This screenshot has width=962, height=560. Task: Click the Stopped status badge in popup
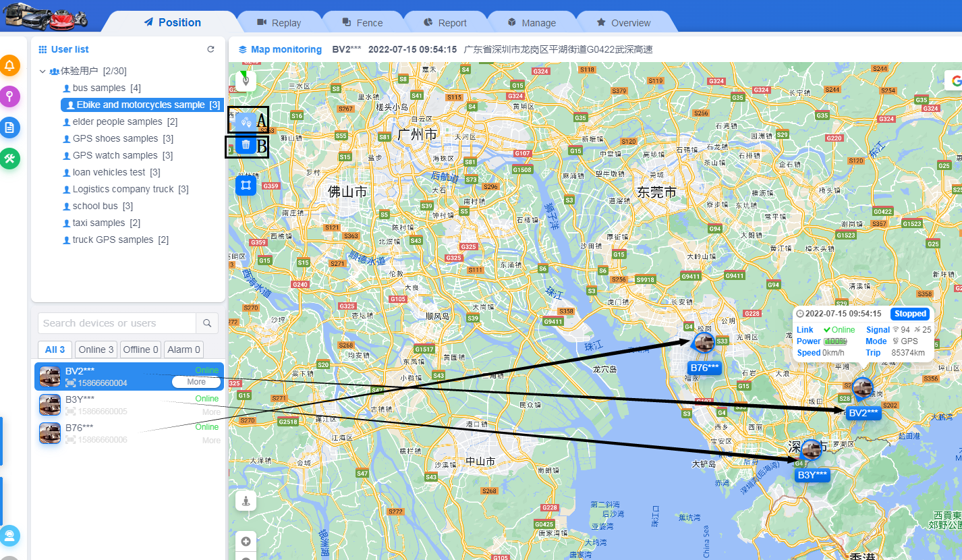pyautogui.click(x=910, y=314)
